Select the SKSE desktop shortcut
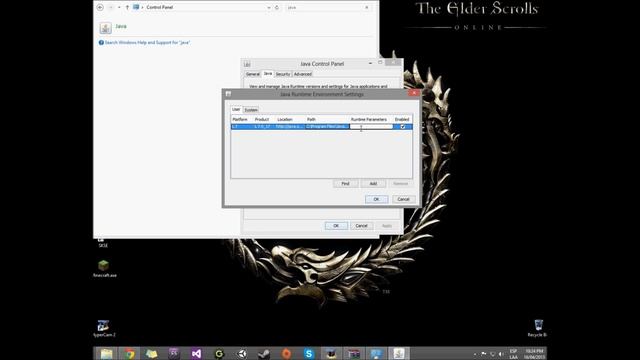 [102, 243]
